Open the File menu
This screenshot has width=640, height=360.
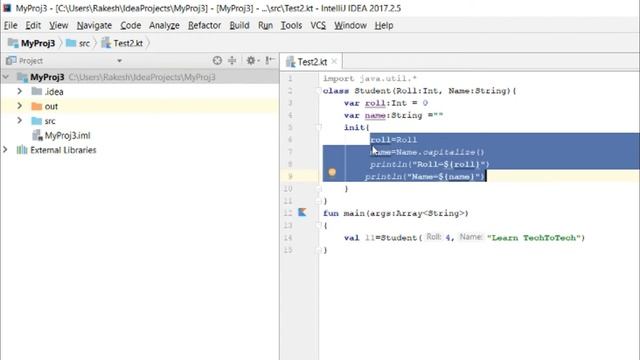(x=11, y=25)
